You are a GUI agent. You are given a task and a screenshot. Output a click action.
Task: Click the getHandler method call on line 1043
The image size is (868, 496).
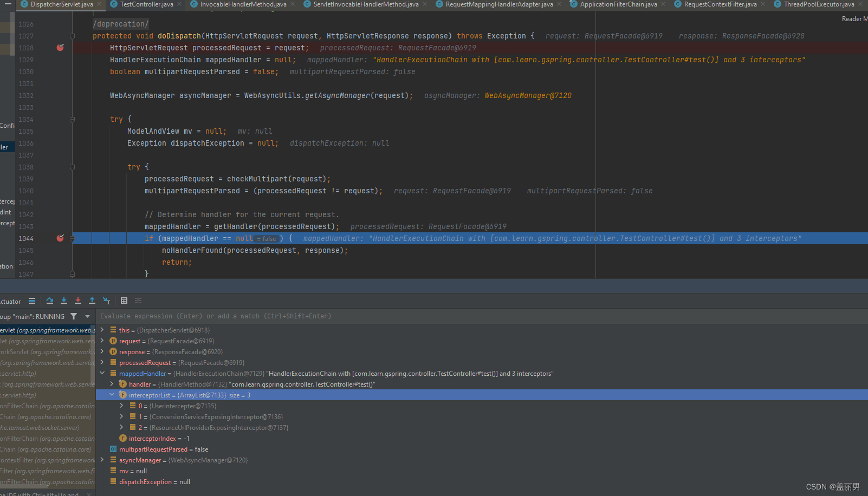[235, 227]
